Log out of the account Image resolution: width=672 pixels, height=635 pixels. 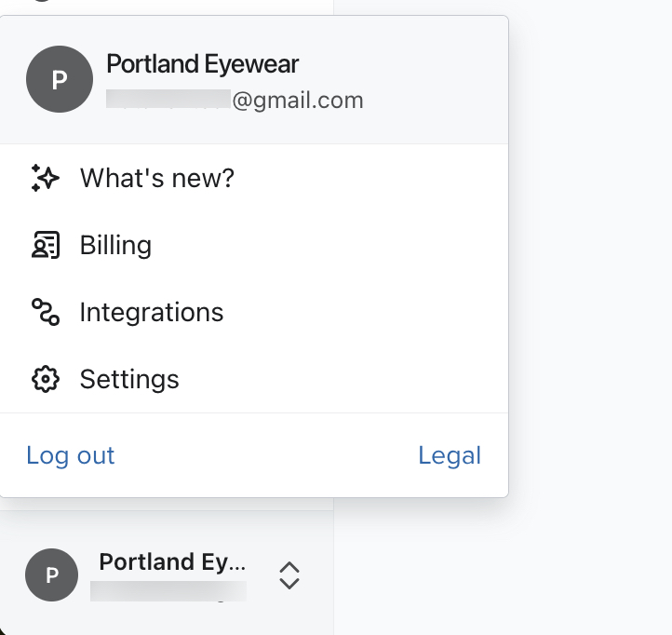(x=71, y=455)
